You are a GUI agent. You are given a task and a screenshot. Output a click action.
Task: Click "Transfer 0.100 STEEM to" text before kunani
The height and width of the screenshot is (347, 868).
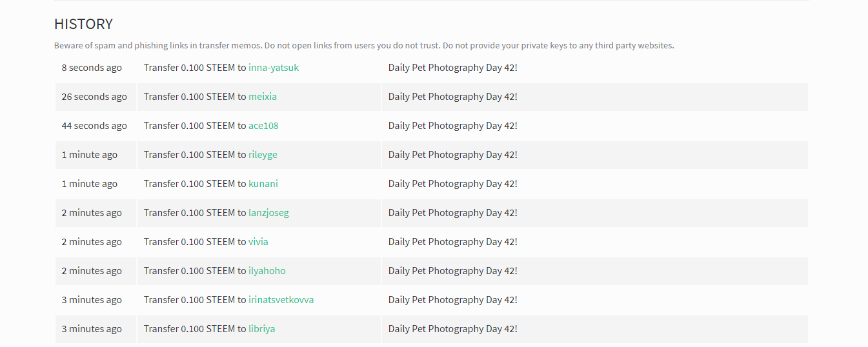[195, 184]
